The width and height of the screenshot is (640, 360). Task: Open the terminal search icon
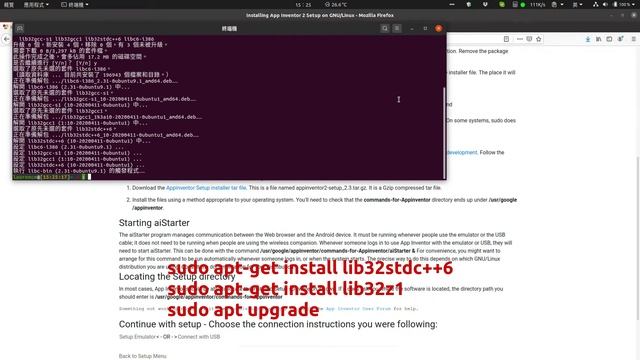click(x=384, y=28)
